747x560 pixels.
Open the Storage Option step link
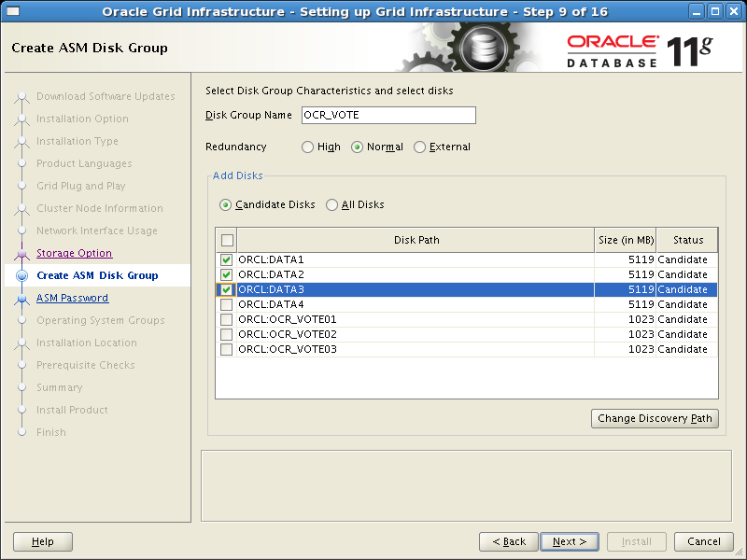coord(75,253)
